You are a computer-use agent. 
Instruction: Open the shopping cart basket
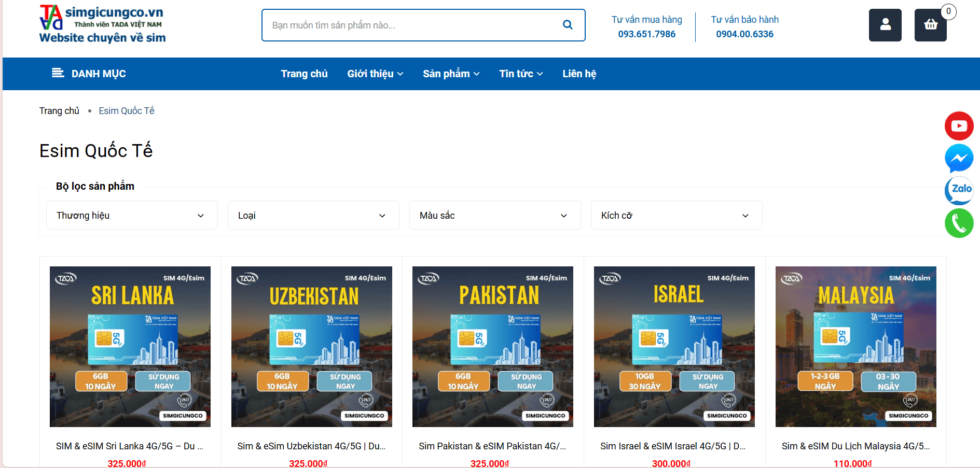coord(931,25)
